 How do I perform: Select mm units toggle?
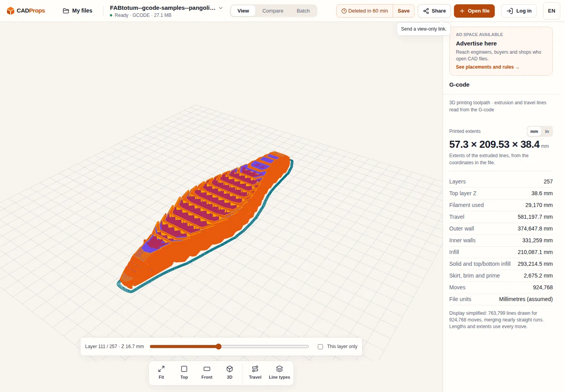[x=534, y=131]
